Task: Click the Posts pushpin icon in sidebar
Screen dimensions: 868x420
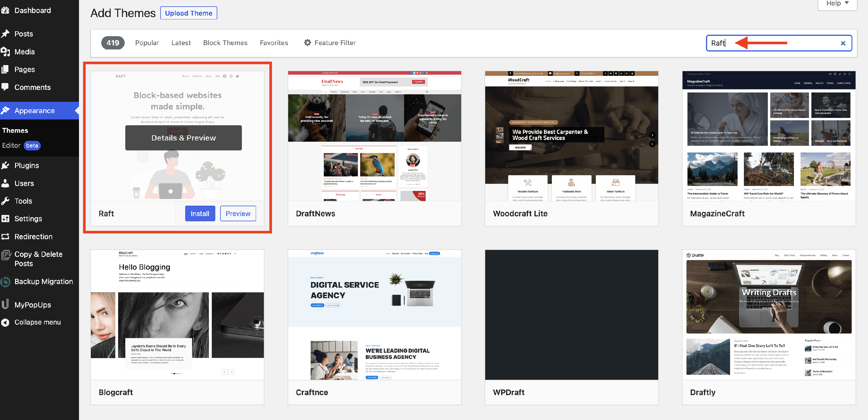Action: pos(5,34)
